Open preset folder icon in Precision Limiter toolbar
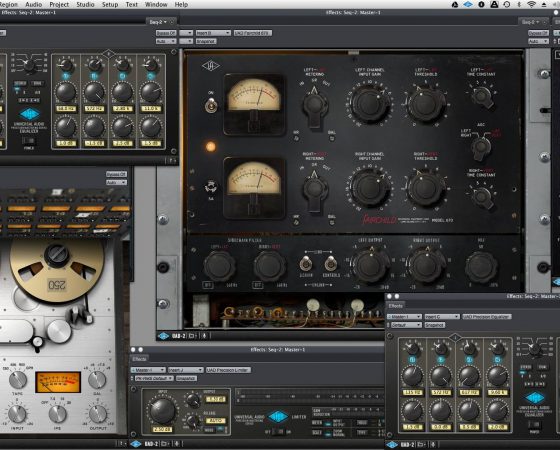 point(164,444)
